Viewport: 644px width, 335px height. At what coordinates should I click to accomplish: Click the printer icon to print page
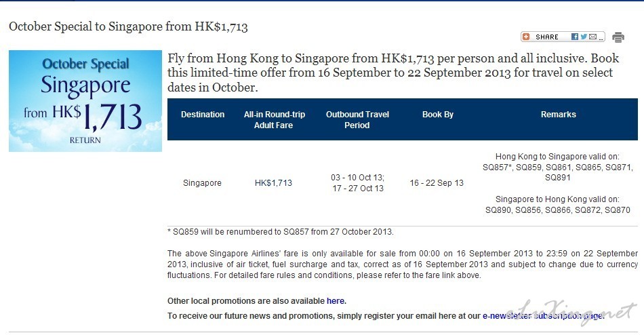pos(618,37)
